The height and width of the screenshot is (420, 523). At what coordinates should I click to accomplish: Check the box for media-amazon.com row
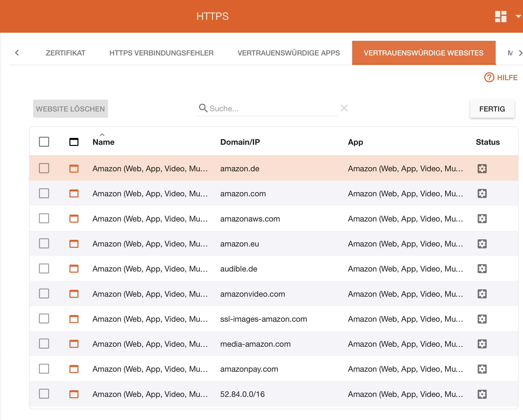[44, 344]
